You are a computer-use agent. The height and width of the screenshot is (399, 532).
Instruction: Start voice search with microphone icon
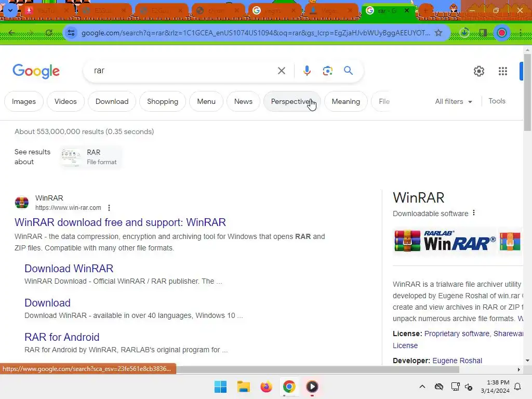[307, 71]
